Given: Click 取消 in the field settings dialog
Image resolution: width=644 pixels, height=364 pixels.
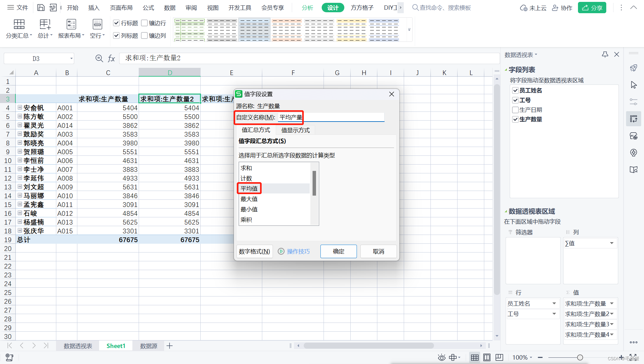Looking at the screenshot, I should (378, 251).
